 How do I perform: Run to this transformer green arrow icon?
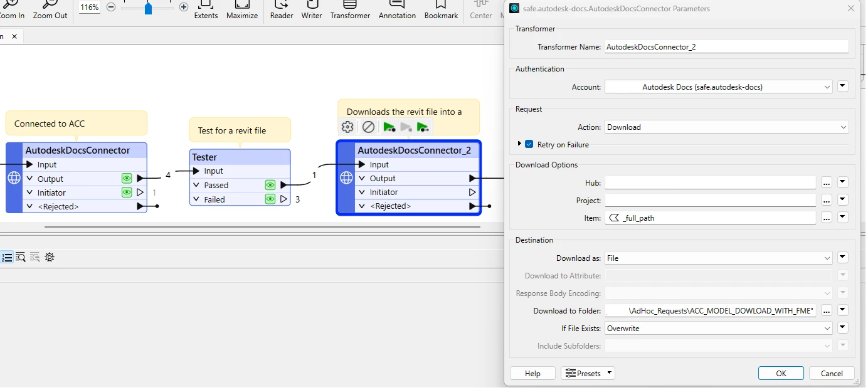(x=389, y=127)
